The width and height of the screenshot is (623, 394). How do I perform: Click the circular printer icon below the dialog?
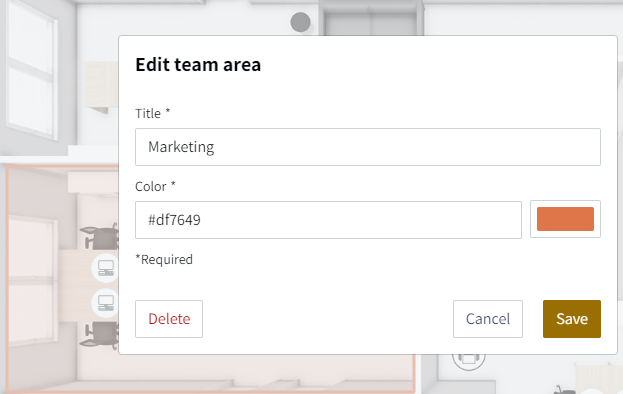tap(469, 358)
